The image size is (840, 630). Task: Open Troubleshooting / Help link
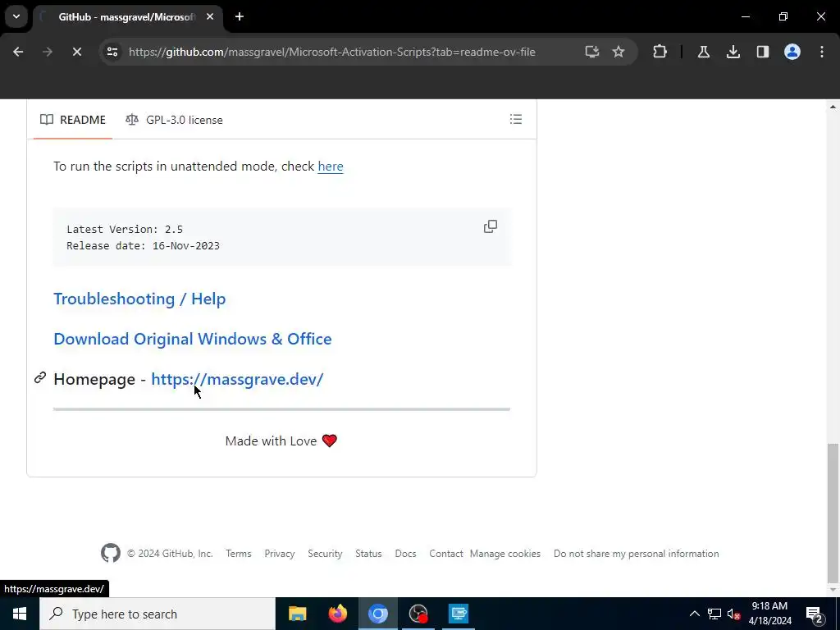pos(139,299)
